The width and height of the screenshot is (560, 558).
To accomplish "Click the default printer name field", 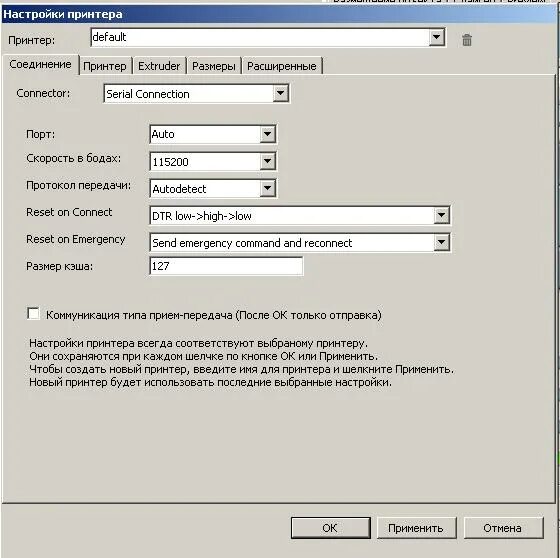I will [x=260, y=37].
